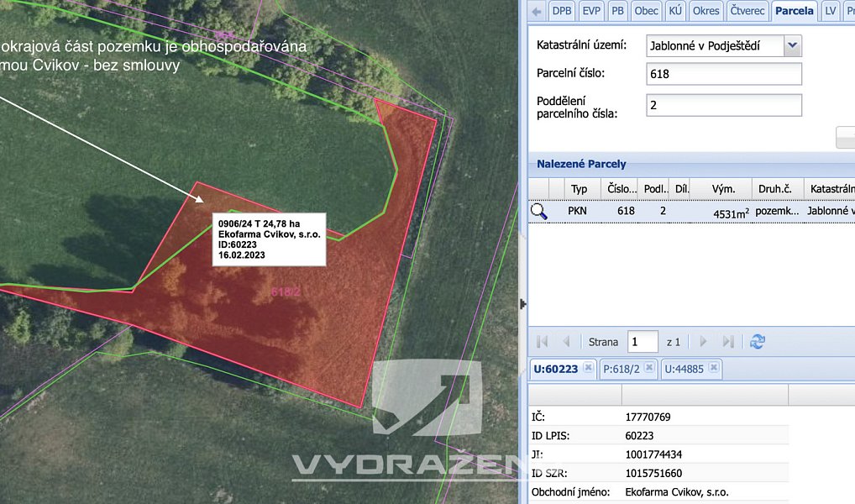This screenshot has height=504, width=855.
Task: Switch to the Čtverec tab
Action: 747,11
